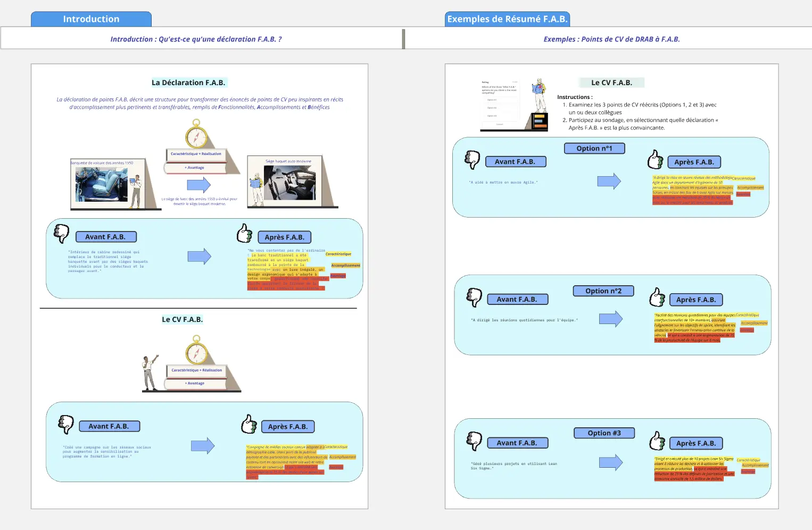This screenshot has width=812, height=530.
Task: Open the Introduction tab
Action: (91, 19)
